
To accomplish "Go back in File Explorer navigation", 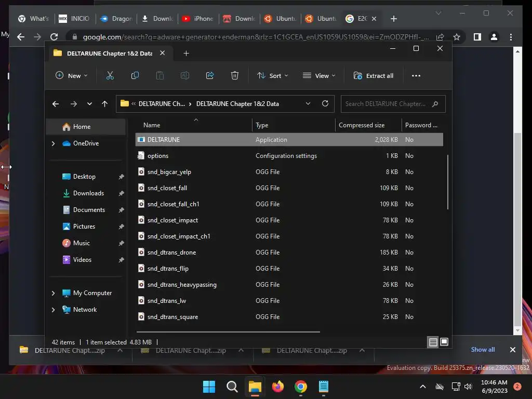I will 56,104.
